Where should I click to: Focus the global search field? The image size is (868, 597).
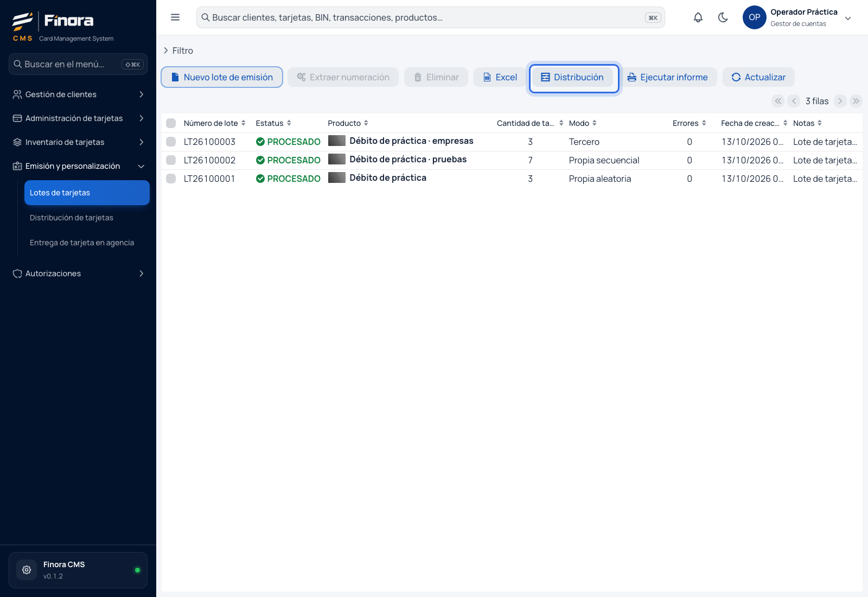(431, 17)
